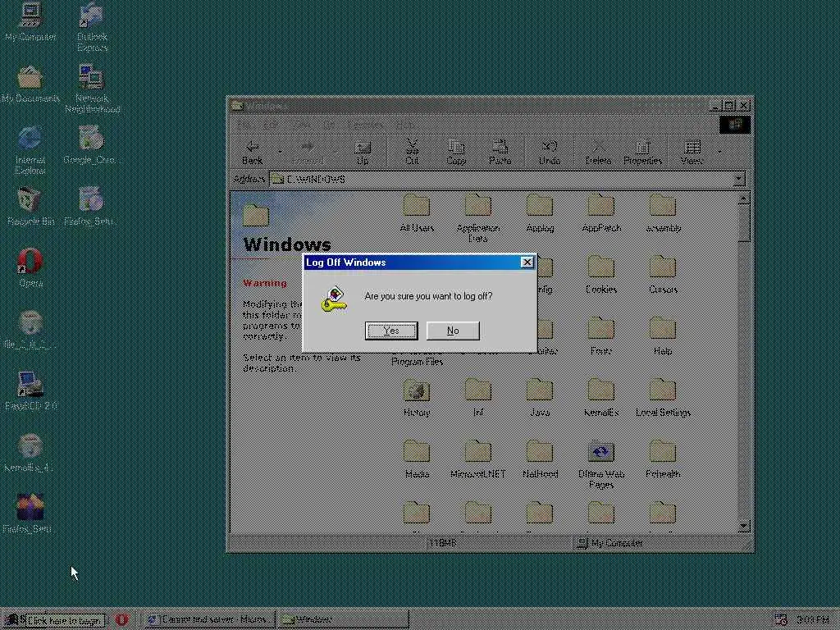Select the Opera desktop shortcut
Image resolution: width=840 pixels, height=630 pixels.
(30, 268)
